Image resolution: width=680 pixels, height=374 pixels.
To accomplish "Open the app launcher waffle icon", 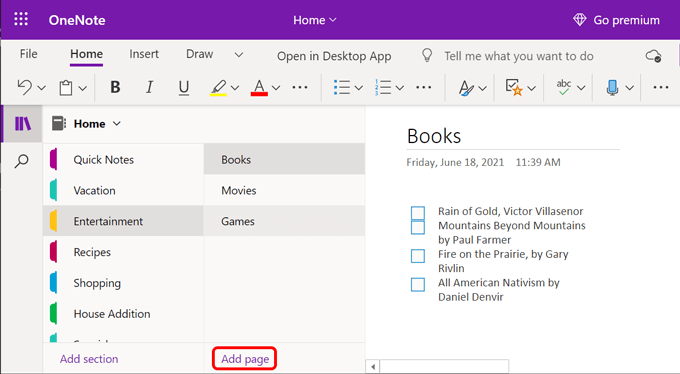I will point(21,19).
